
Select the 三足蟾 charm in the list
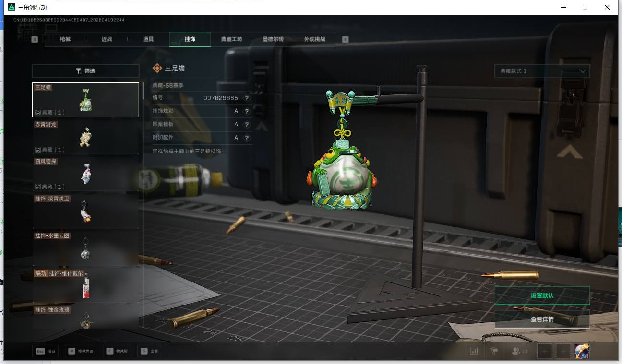(85, 100)
